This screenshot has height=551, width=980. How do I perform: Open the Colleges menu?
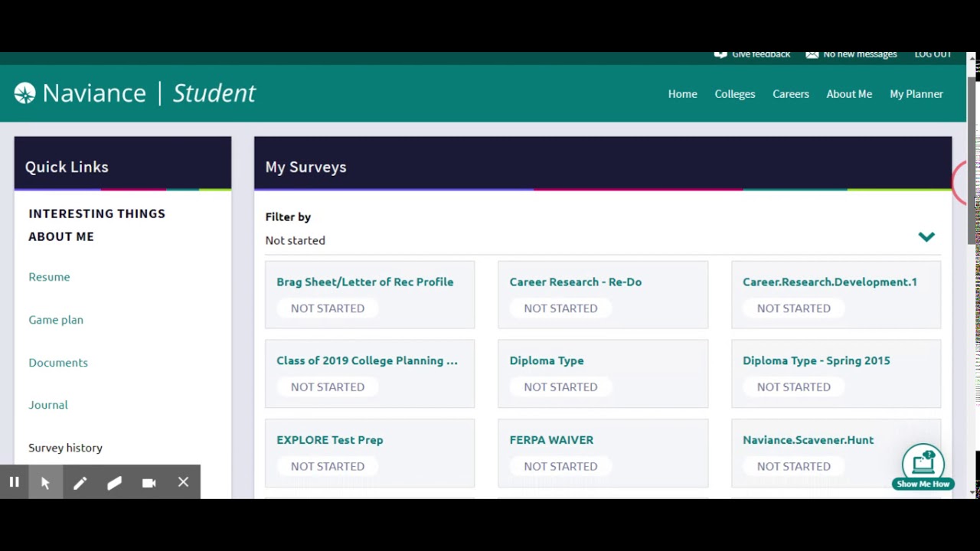(735, 94)
